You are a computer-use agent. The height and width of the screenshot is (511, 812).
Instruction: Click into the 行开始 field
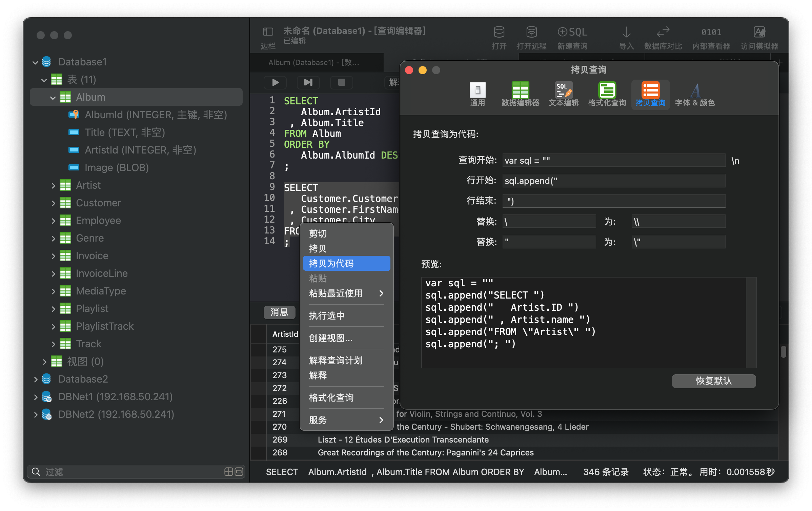click(x=614, y=181)
